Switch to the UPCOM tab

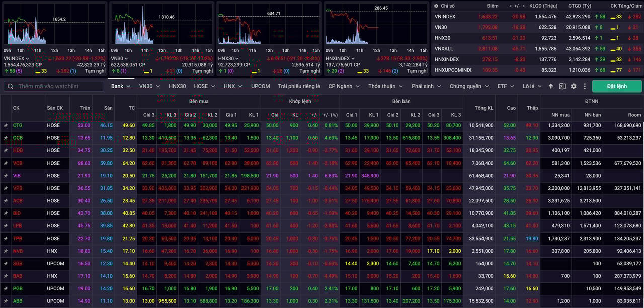click(260, 86)
